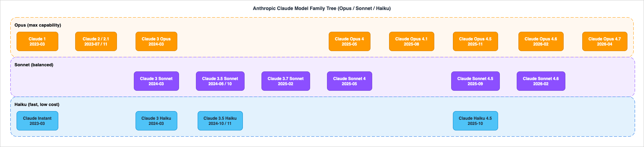The height and width of the screenshot is (147, 644).
Task: Click the Claude Opus 4.5 node
Action: pos(475,41)
